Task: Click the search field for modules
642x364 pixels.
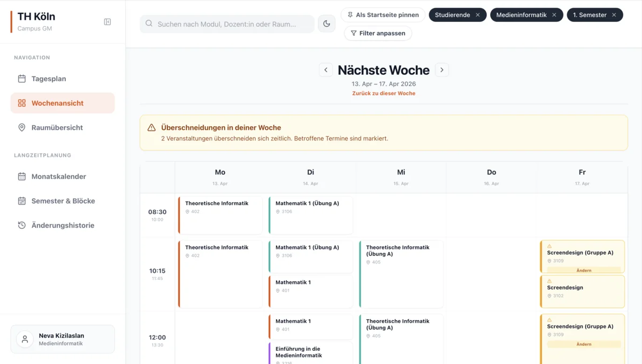Action: (x=227, y=24)
